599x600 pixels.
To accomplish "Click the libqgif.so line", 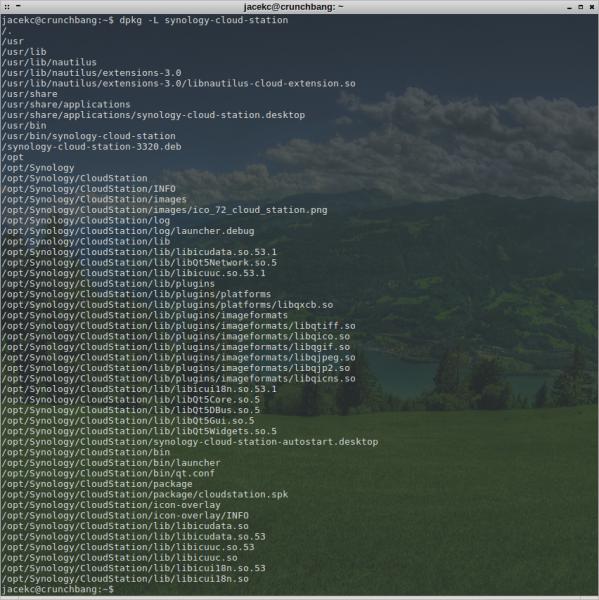I will click(x=176, y=347).
